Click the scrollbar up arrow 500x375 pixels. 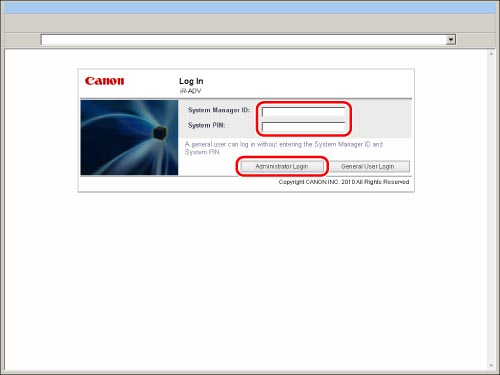coord(491,53)
